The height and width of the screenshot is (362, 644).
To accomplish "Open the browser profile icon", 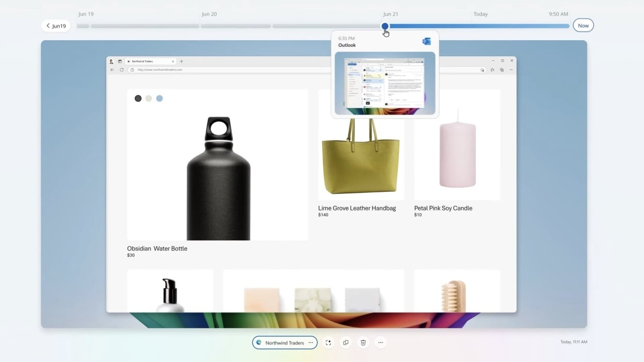I will click(111, 61).
